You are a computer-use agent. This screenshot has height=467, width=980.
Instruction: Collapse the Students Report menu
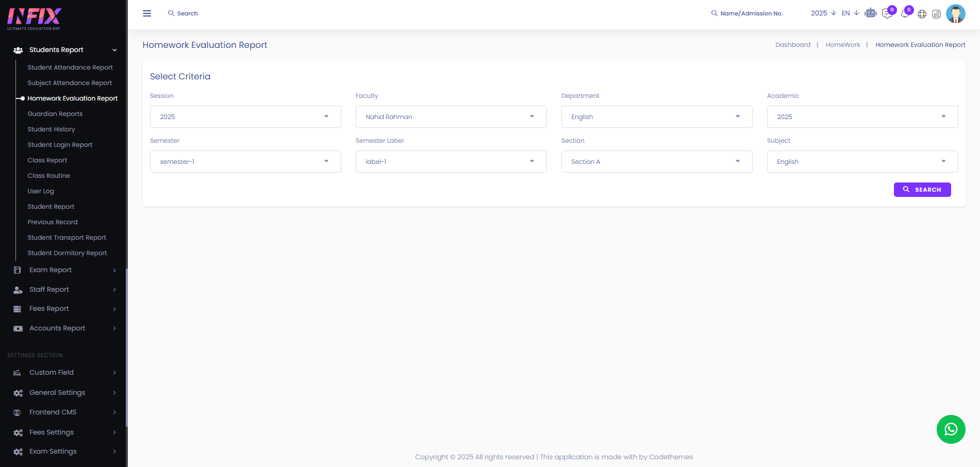114,50
